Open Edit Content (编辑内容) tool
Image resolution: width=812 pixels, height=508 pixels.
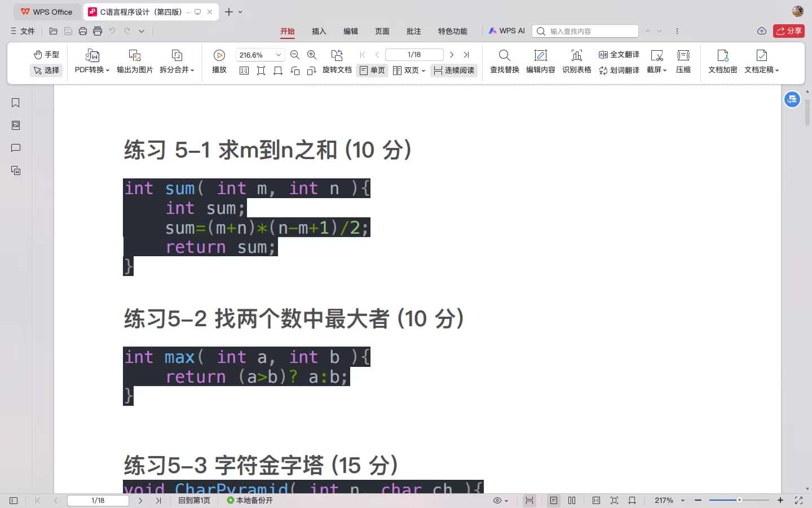pyautogui.click(x=541, y=62)
